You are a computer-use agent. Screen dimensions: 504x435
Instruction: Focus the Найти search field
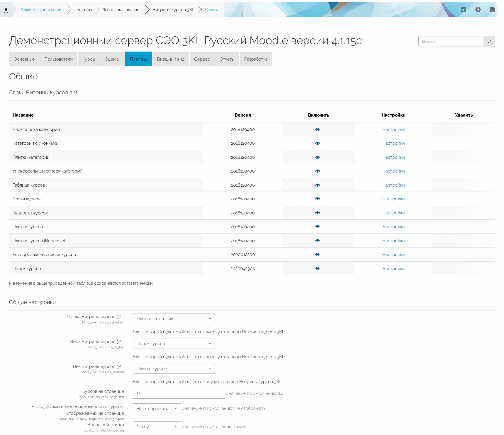(451, 42)
